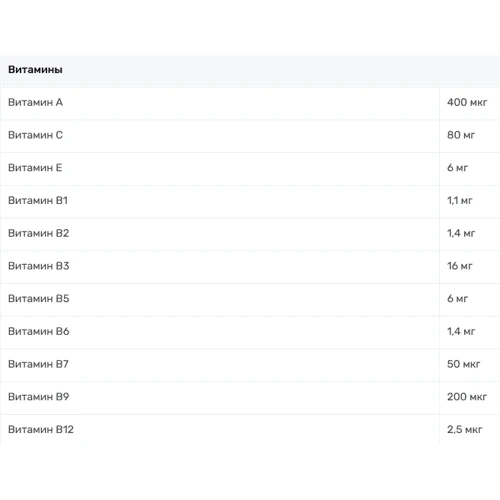Click the 200 мкг value
Image resolution: width=500 pixels, height=500 pixels.
(467, 396)
